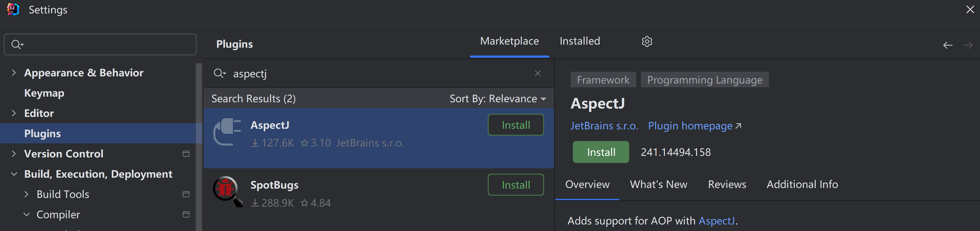
Task: Click the forward navigation arrow
Action: [x=968, y=46]
